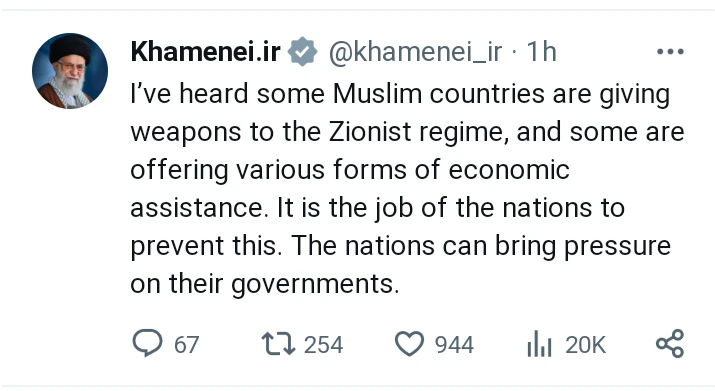715x391 pixels.
Task: Click the retweet count 254
Action: (323, 345)
